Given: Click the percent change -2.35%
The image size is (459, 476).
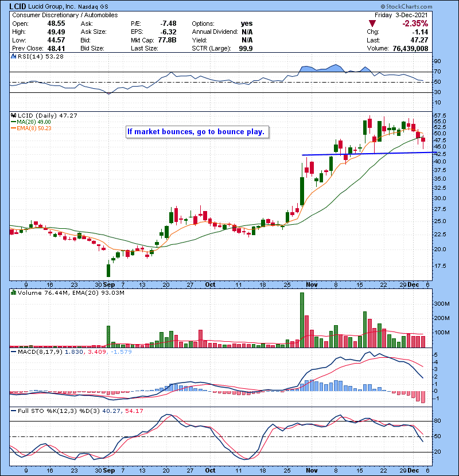Looking at the screenshot, I should tap(415, 24).
